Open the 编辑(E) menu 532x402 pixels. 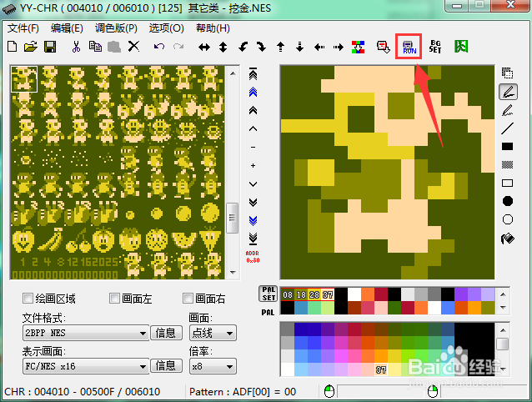click(x=67, y=28)
